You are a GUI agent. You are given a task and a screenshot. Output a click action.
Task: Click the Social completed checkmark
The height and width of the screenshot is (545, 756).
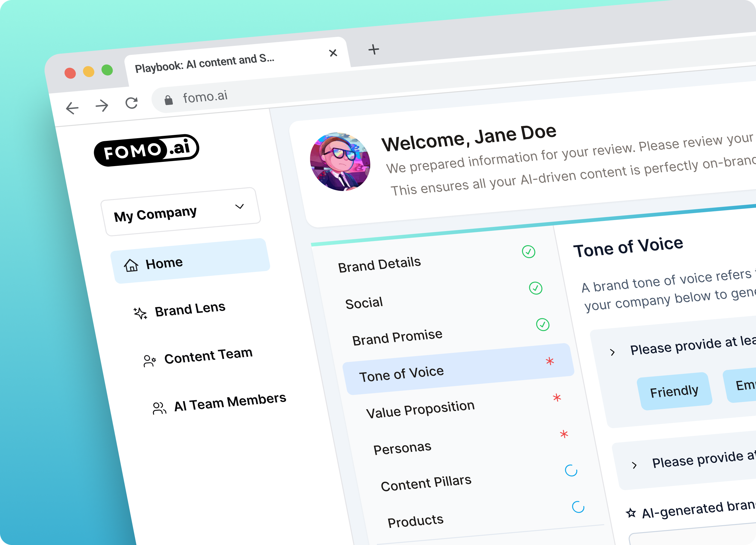tap(535, 288)
